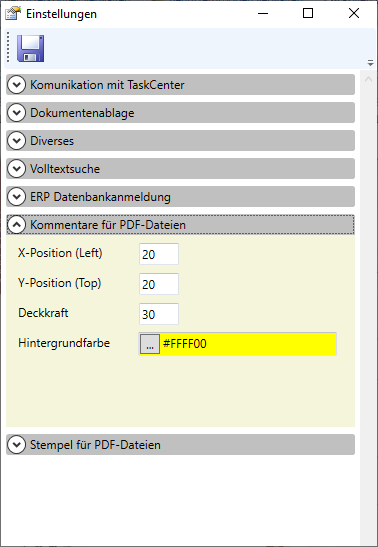
Task: Expand ERP Datenbankanmeldung section
Action: tap(180, 197)
